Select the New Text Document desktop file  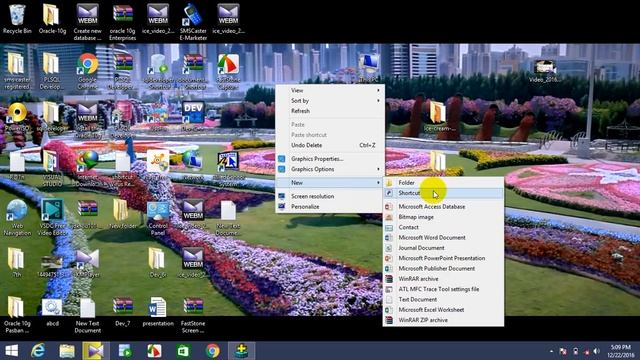tap(87, 315)
